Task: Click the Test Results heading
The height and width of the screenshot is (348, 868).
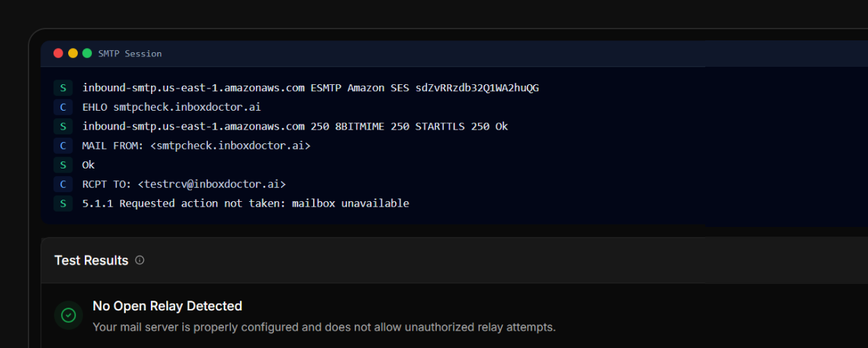Action: (x=91, y=260)
